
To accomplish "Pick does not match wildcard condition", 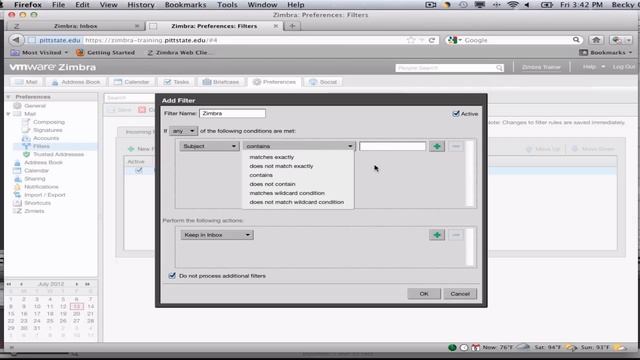I will [x=297, y=202].
